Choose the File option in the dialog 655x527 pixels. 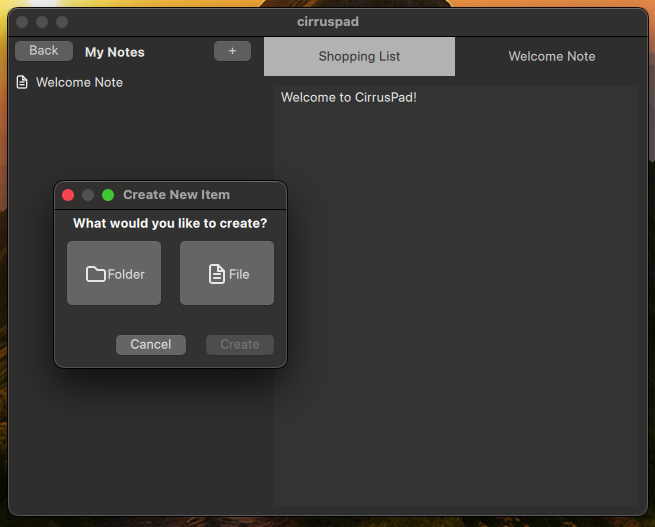pos(227,273)
